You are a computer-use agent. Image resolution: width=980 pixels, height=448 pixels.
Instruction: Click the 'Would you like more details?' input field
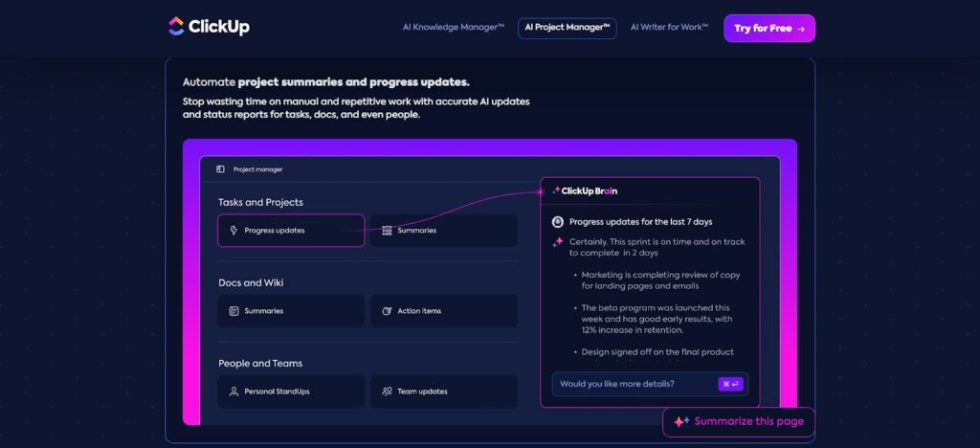[632, 384]
